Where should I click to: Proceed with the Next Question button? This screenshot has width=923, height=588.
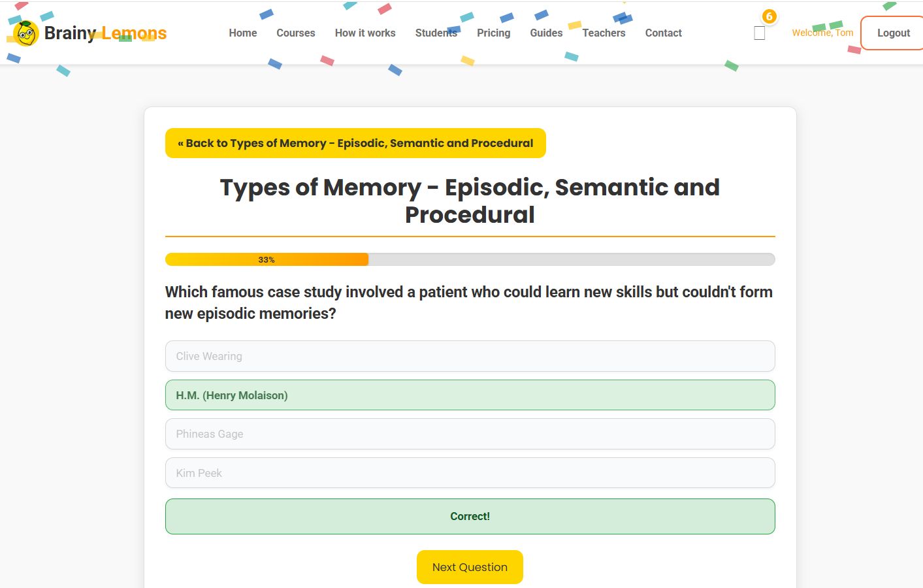(470, 567)
